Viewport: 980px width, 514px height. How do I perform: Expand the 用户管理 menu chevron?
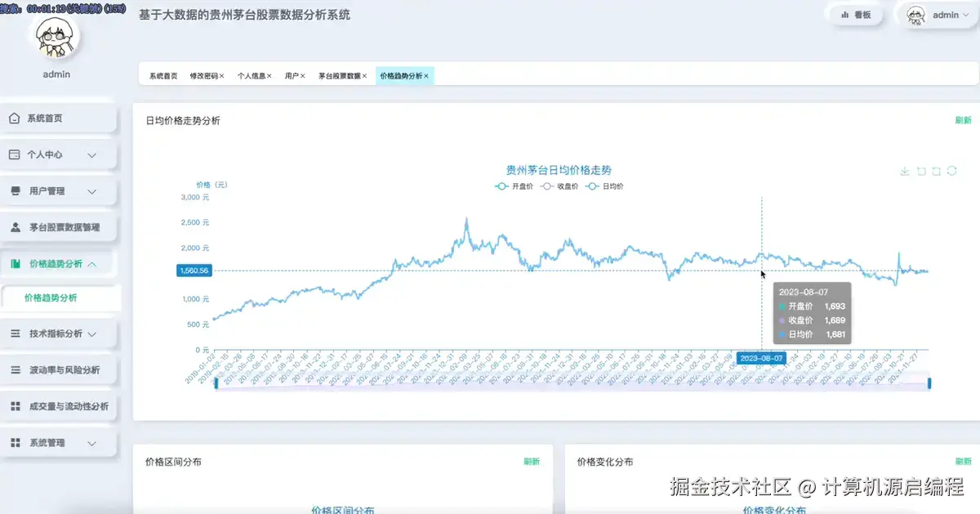pyautogui.click(x=92, y=191)
